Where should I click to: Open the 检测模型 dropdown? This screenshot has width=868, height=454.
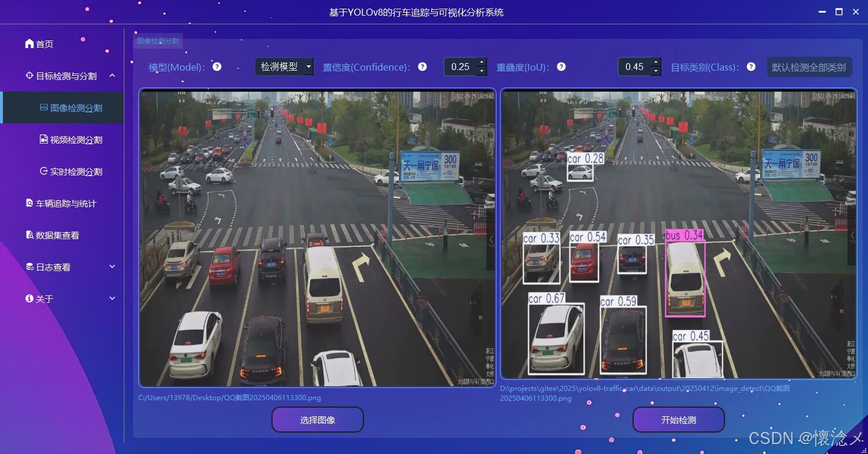coord(284,67)
